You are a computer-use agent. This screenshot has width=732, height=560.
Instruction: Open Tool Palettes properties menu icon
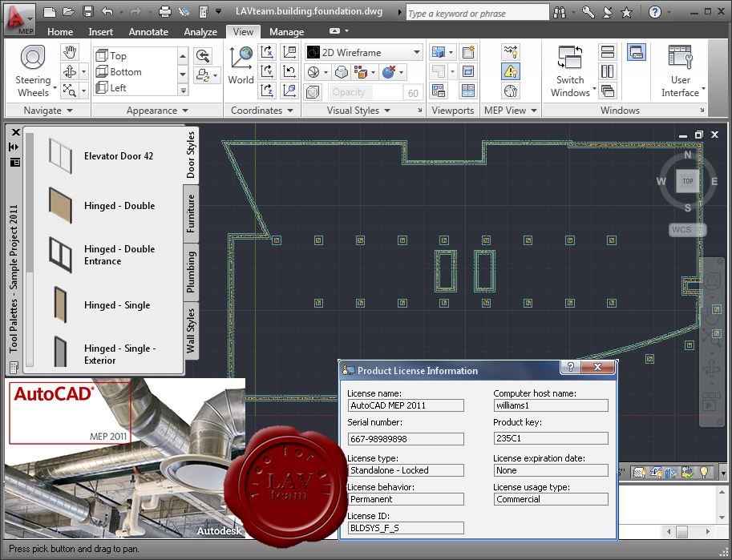click(x=15, y=163)
